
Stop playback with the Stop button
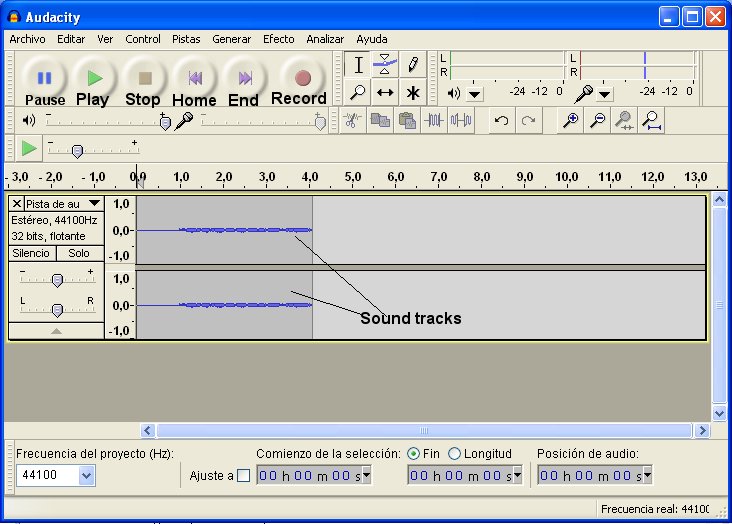(x=145, y=78)
